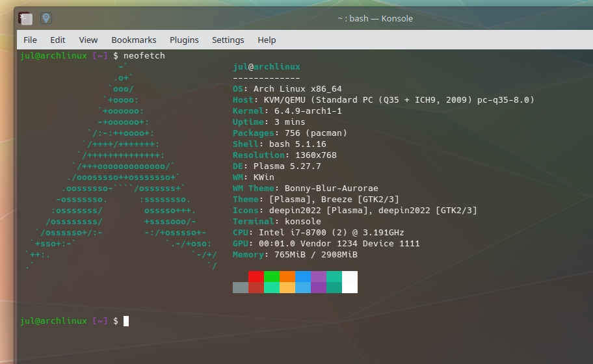Viewport: 593px width, 364px height.
Task: Click the orange color block in neofetch palette
Action: point(287,276)
